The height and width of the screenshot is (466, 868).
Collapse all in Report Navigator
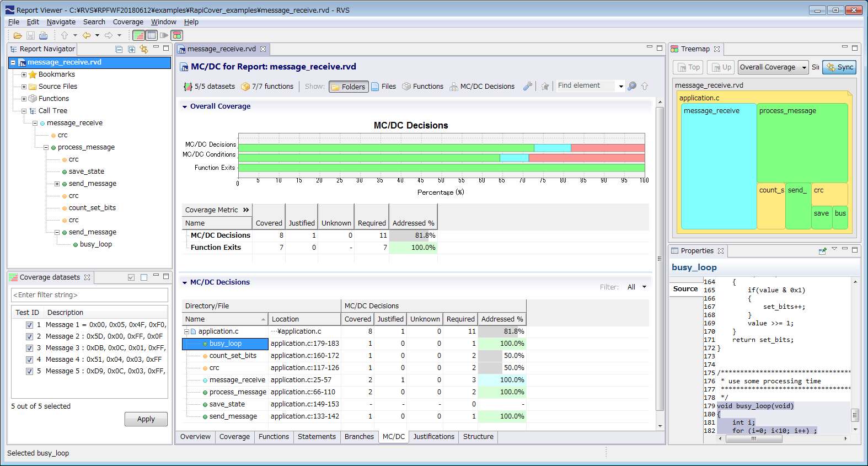click(x=119, y=49)
